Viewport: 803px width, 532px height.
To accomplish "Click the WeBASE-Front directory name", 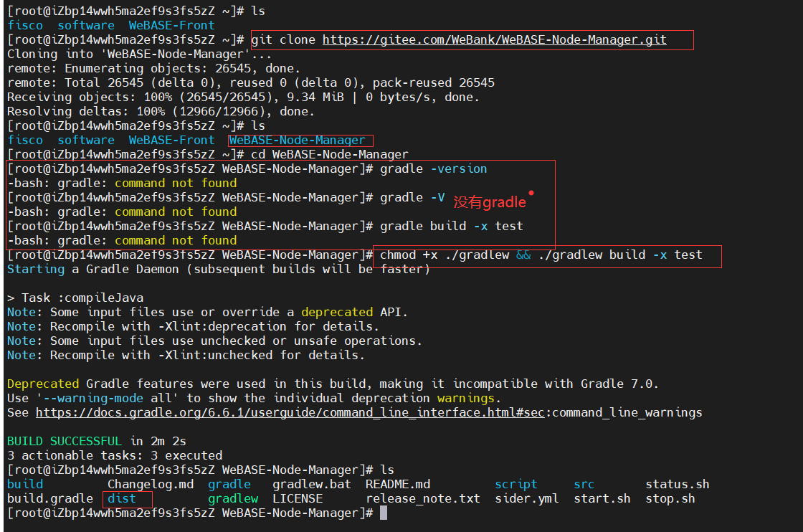I will [171, 25].
